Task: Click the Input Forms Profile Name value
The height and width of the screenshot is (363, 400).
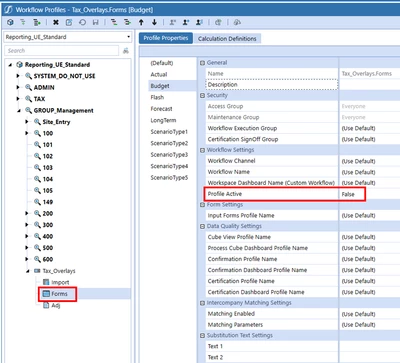Action: pyautogui.click(x=358, y=216)
